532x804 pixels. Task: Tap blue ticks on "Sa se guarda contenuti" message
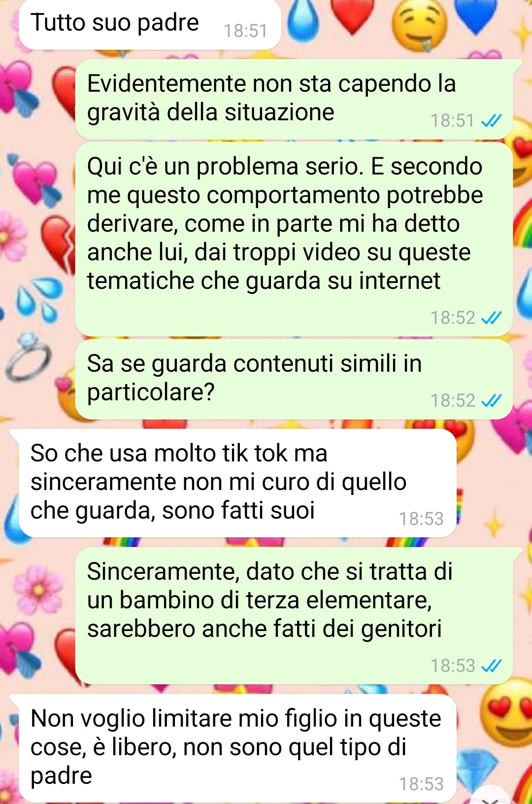[x=491, y=401]
